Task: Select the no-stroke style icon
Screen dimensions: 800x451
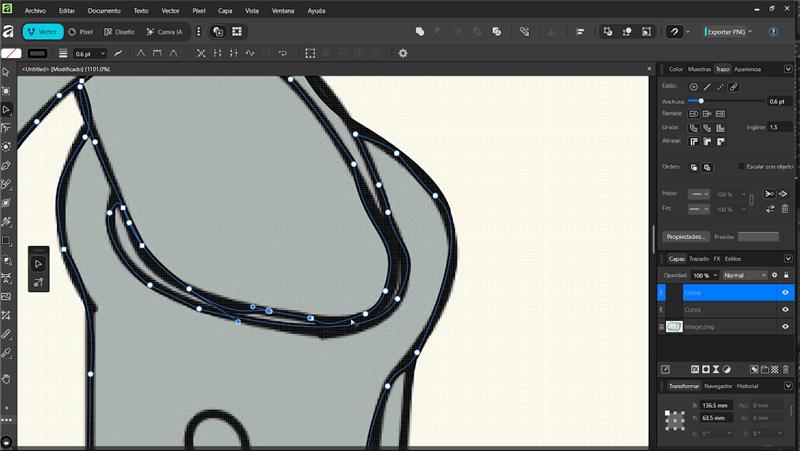Action: 694,87
